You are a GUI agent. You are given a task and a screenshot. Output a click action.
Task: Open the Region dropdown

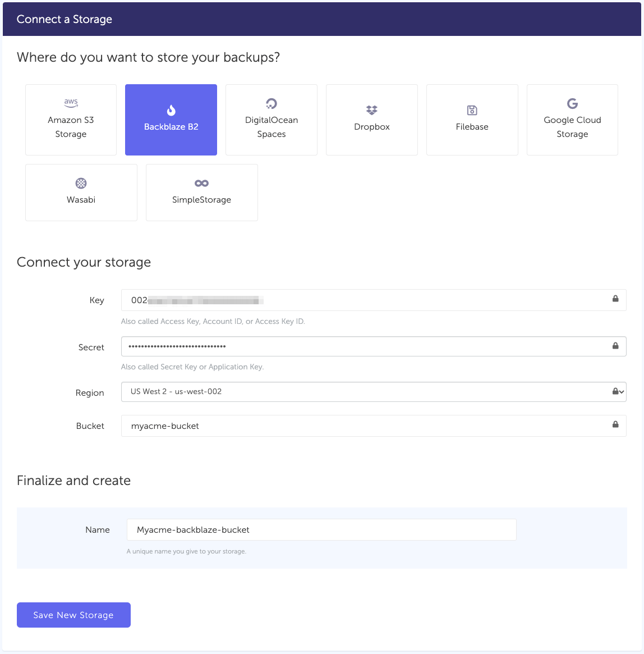tap(365, 392)
